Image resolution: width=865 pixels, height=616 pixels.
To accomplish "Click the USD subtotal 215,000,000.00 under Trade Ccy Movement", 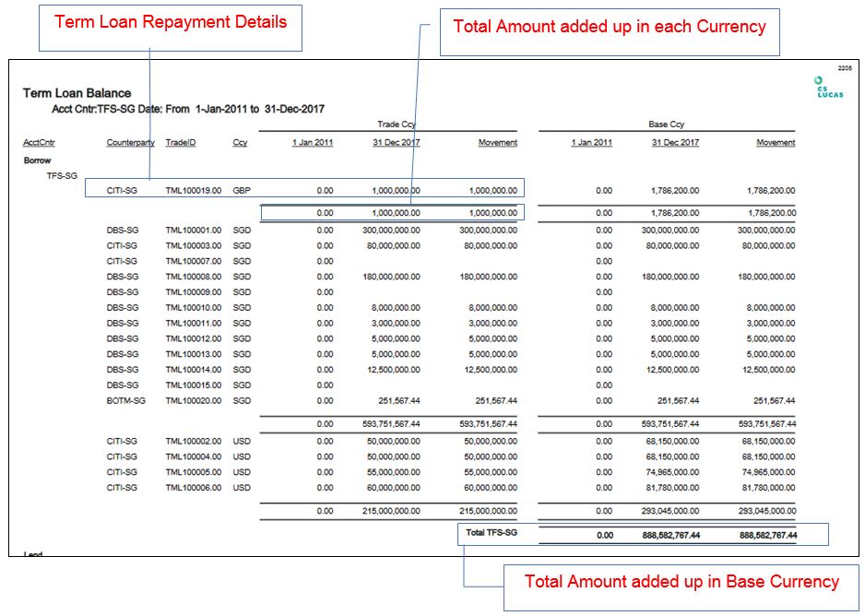I will point(488,511).
